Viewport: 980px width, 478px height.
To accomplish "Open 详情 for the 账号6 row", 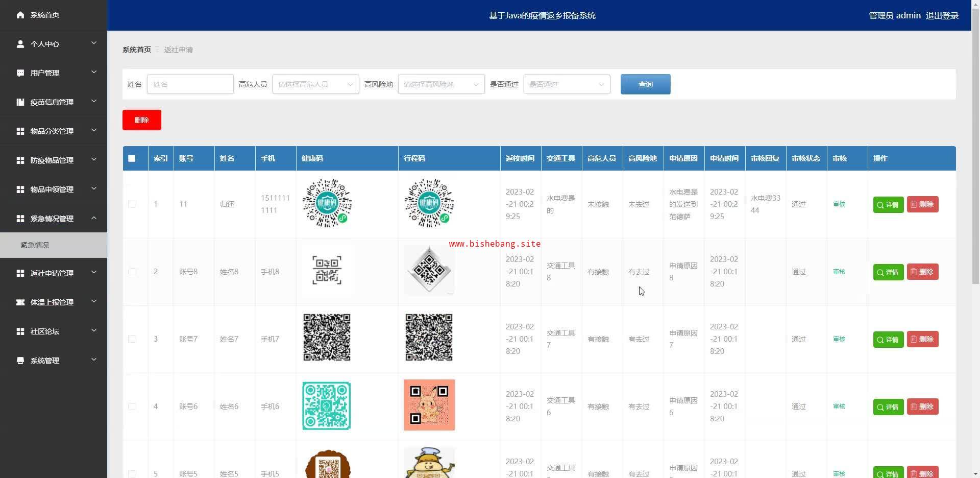I will [888, 407].
